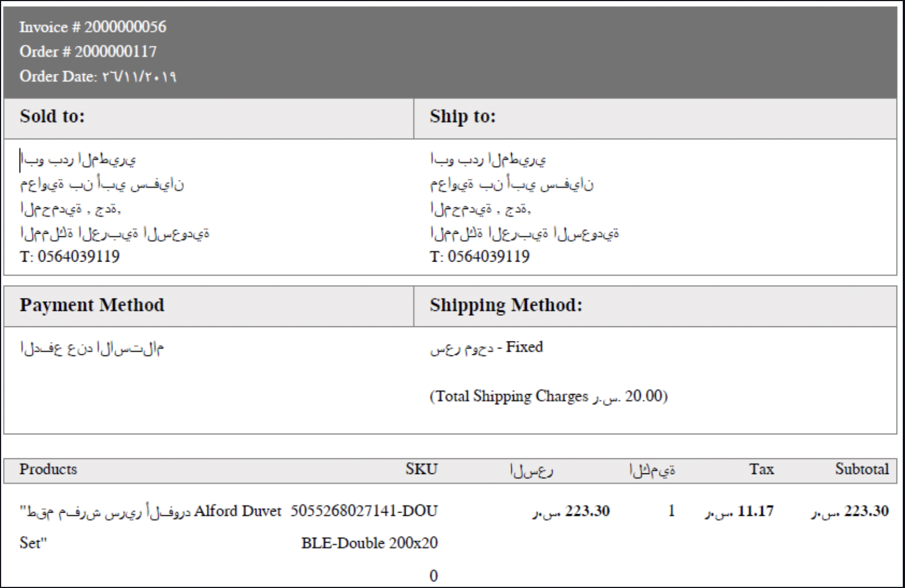
Task: Click the Products column header
Action: point(48,469)
